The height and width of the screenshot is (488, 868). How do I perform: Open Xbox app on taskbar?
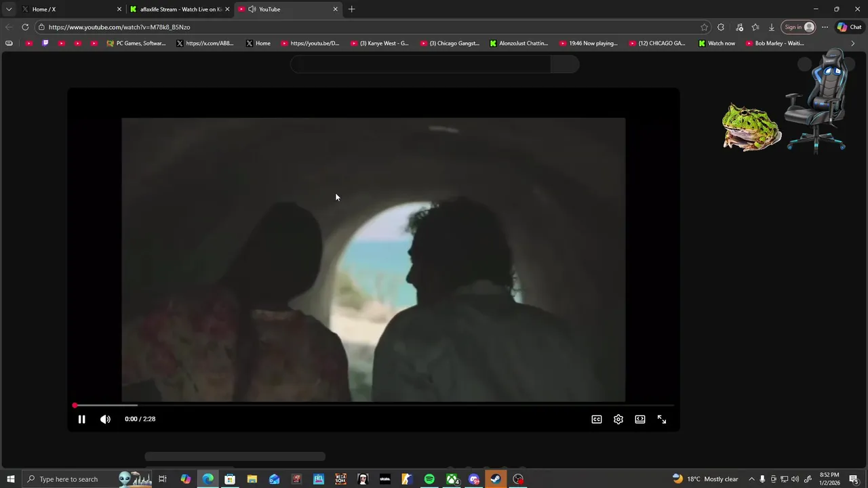[452, 479]
